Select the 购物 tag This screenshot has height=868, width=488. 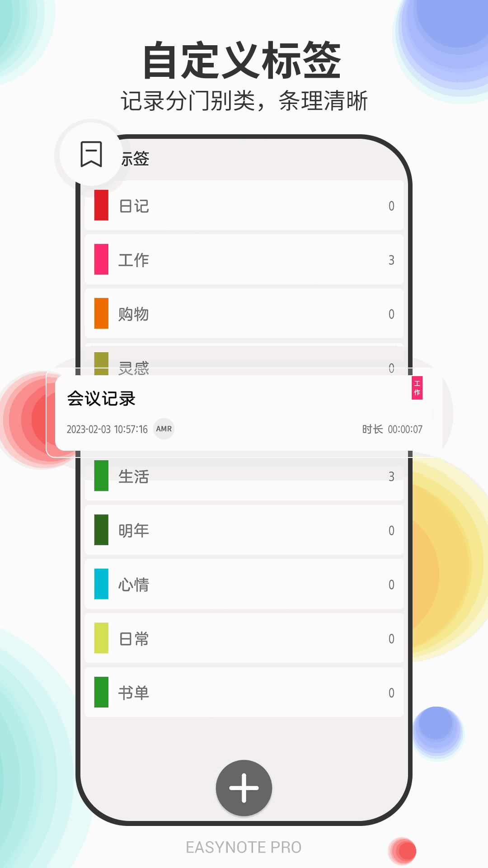[x=244, y=313]
